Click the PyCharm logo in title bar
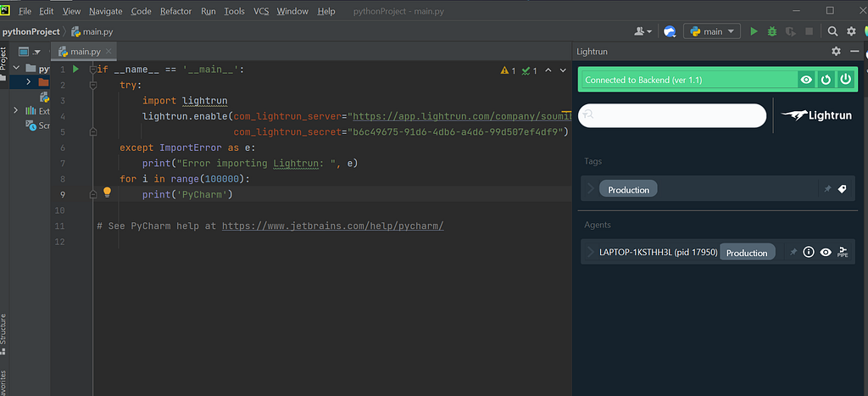 6,10
